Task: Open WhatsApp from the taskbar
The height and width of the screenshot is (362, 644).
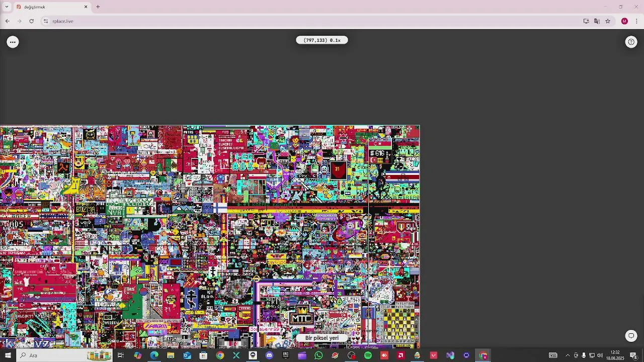Action: click(x=318, y=355)
